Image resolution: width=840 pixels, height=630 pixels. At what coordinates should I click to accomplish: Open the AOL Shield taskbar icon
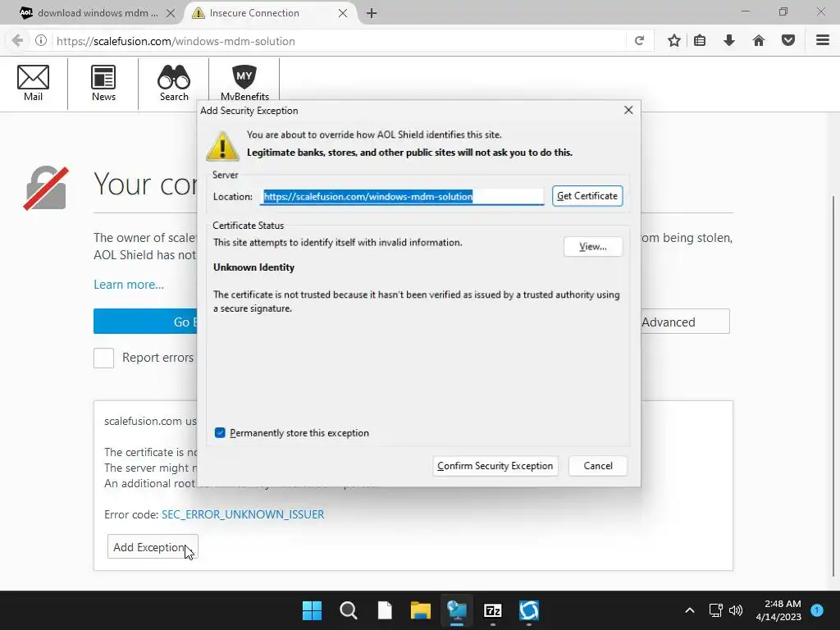pyautogui.click(x=529, y=610)
